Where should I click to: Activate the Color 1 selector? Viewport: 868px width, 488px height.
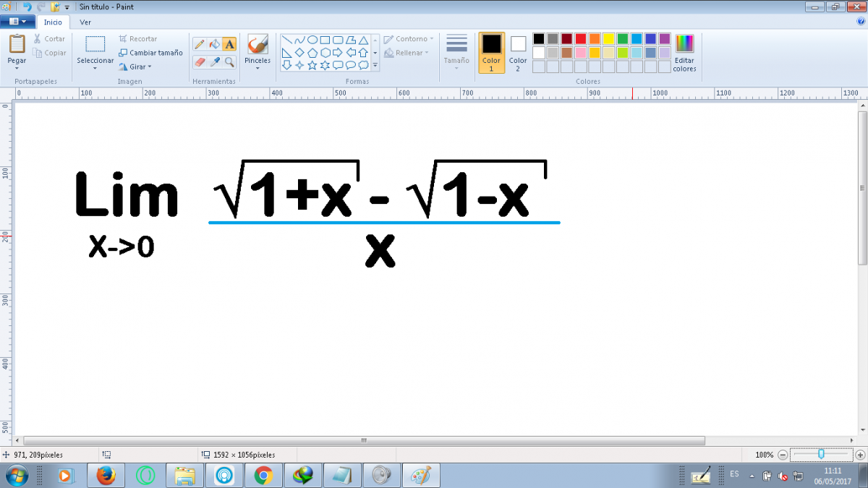pos(491,52)
